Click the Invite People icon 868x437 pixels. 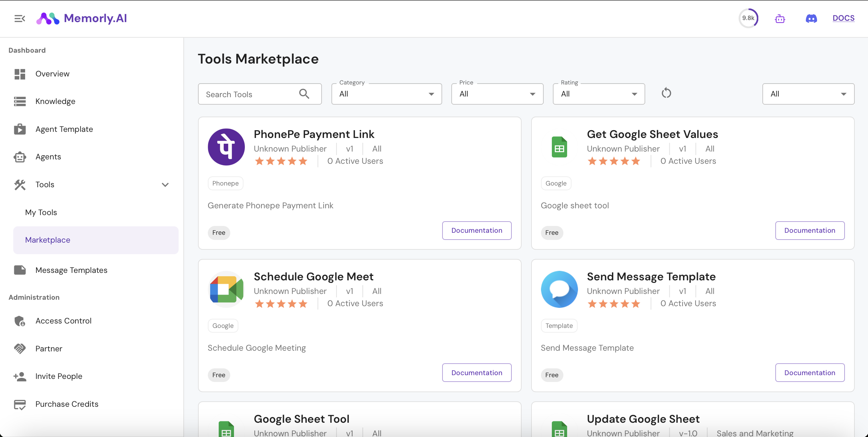20,376
